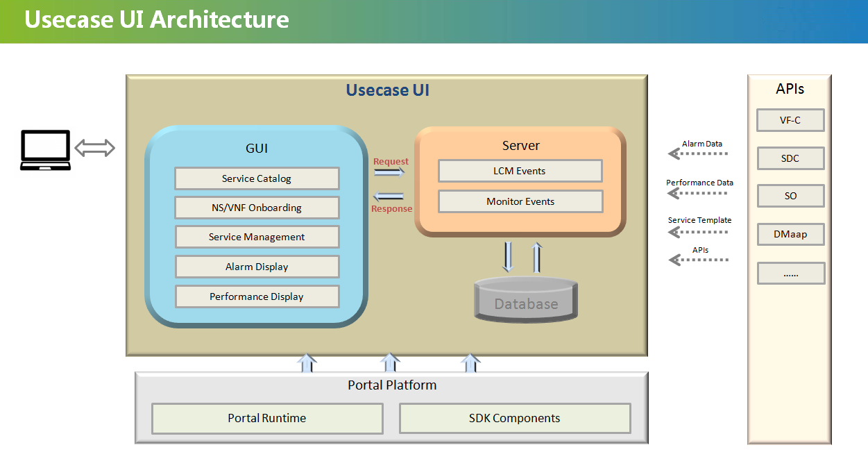
Task: Select the Alarm Display box
Action: [257, 267]
